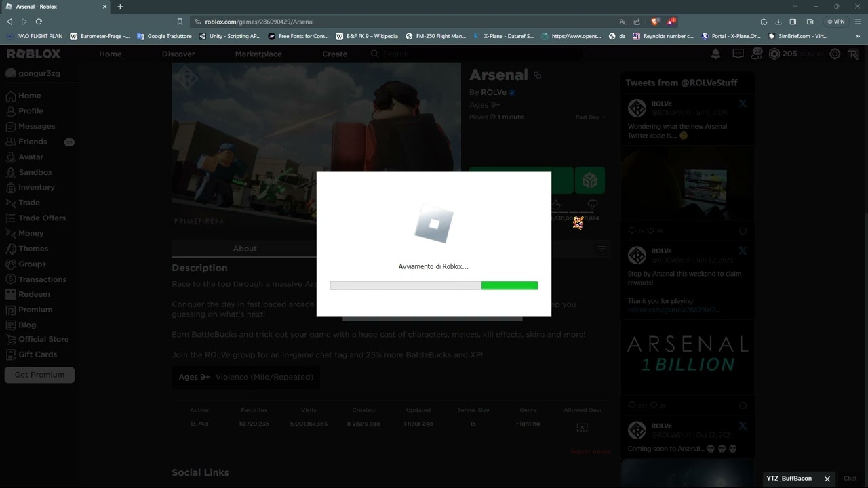
Task: Open Discover in the Roblox top navigation
Action: point(178,54)
